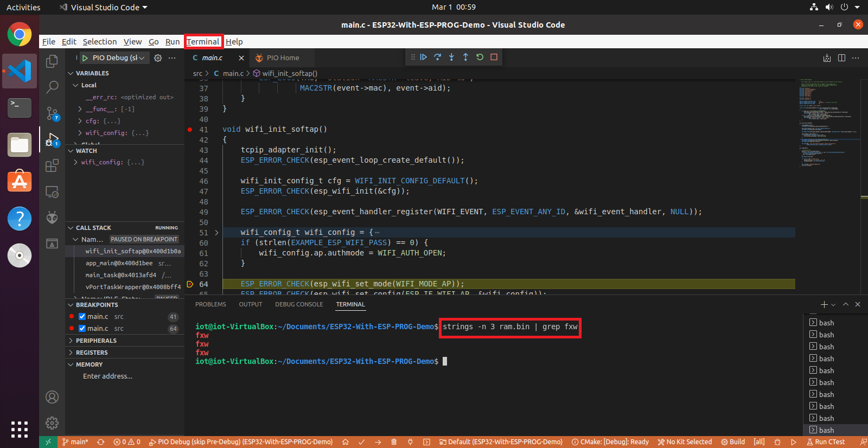This screenshot has height=448, width=868.
Task: Open launch.json via debug gear icon
Action: (158, 58)
